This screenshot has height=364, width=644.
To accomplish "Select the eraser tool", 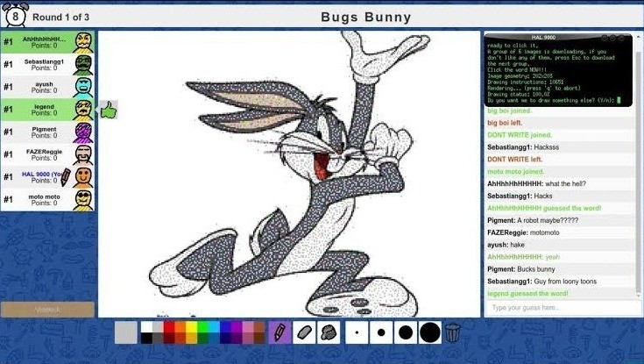I will [304, 332].
